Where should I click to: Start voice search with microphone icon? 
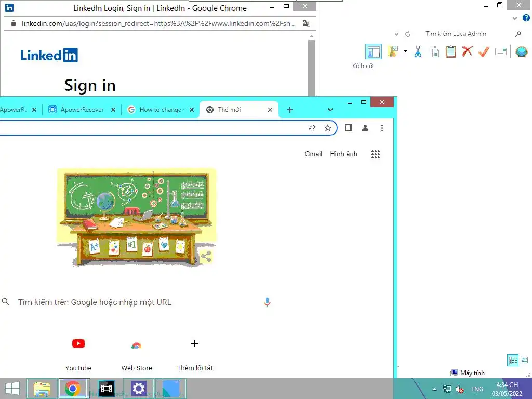268,302
